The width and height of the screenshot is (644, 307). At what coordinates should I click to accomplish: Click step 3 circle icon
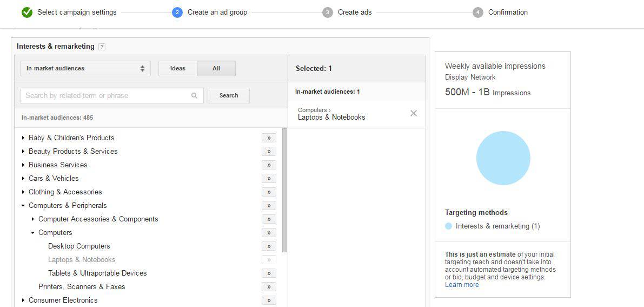point(327,12)
